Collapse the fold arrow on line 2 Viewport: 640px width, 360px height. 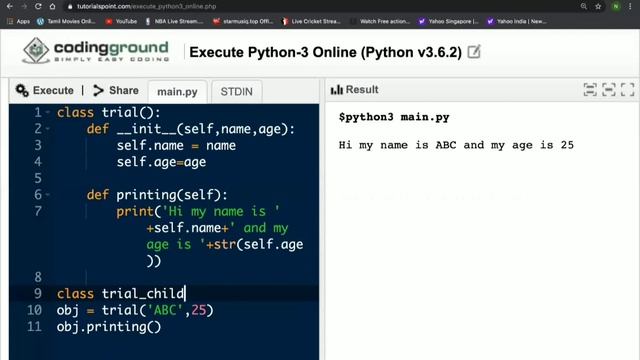click(48, 129)
